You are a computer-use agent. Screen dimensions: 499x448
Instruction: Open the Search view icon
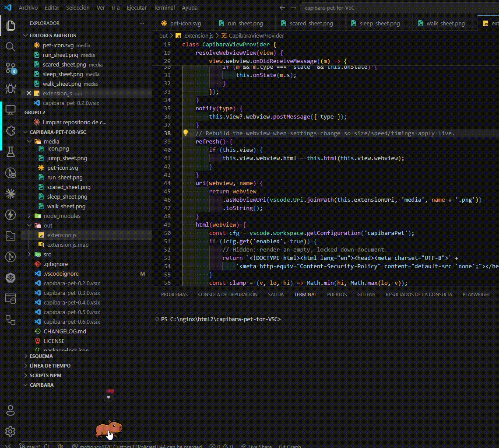pyautogui.click(x=11, y=47)
